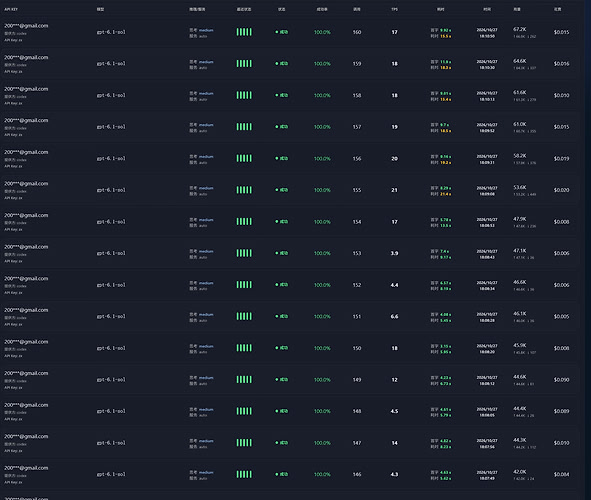The image size is (591, 500).
Task: Click the vertical scrollbar on the right edge
Action: [x=588, y=250]
